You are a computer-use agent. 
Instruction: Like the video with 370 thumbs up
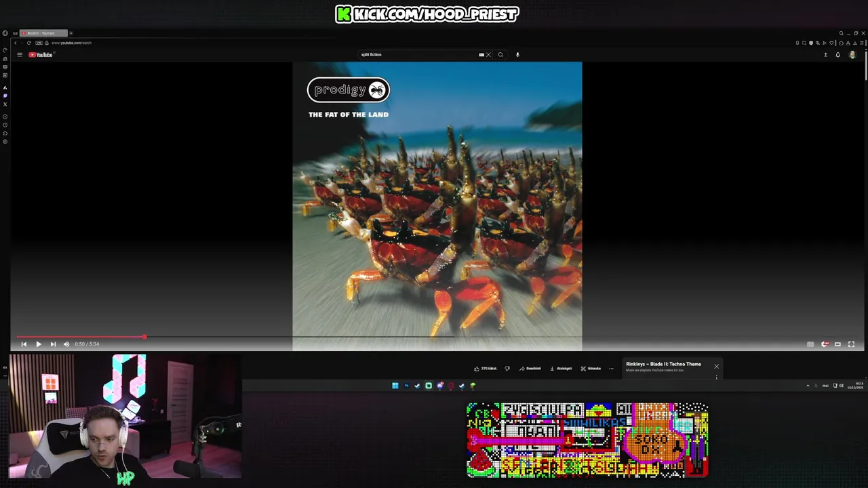coord(486,369)
